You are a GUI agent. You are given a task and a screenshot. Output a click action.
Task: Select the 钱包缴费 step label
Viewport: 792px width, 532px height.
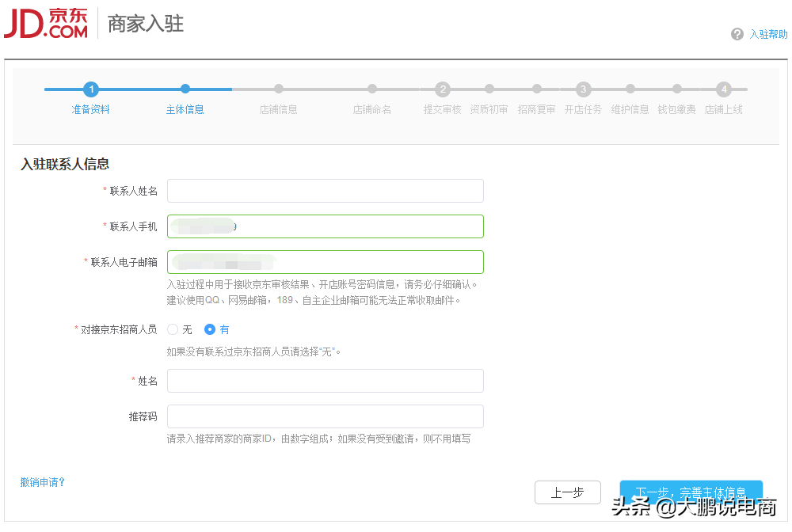point(677,109)
